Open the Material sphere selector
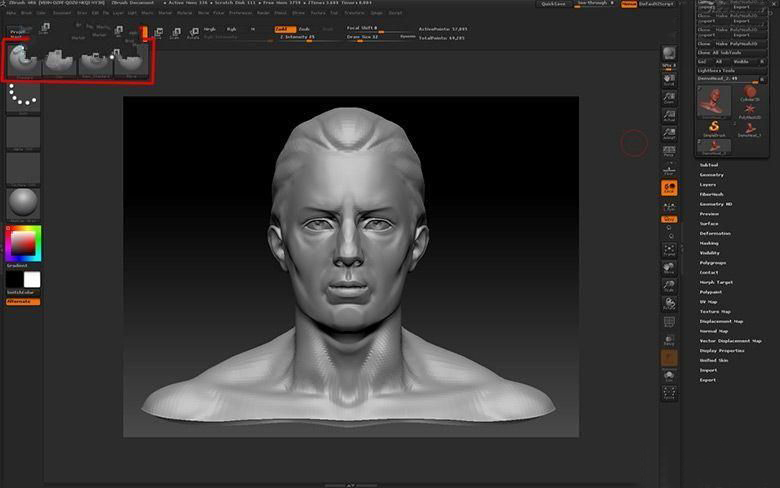The width and height of the screenshot is (780, 488). 23,204
